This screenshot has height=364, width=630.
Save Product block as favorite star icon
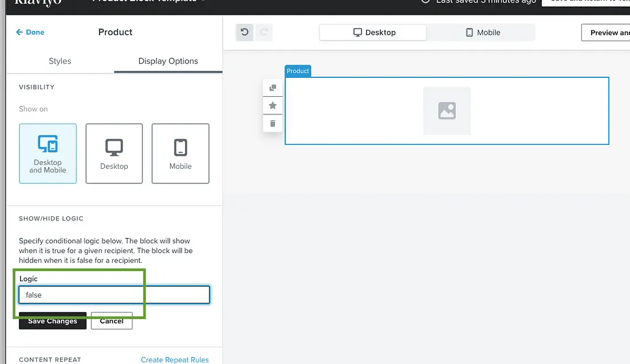tap(273, 106)
